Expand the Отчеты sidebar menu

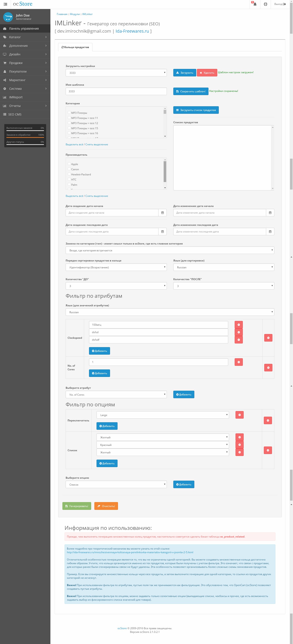click(25, 106)
